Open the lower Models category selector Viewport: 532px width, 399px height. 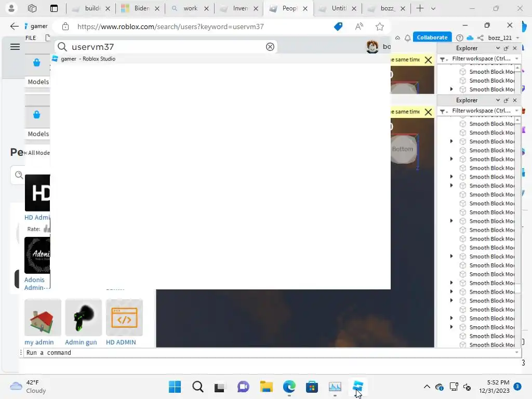[x=38, y=134]
